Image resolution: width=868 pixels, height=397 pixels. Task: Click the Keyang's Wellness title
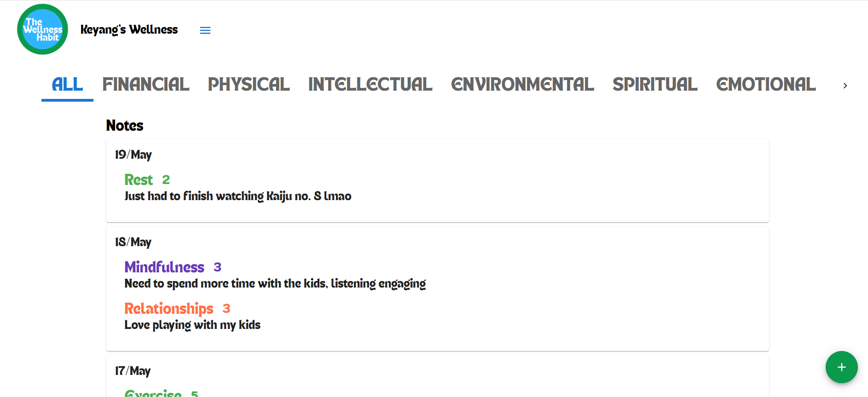tap(129, 30)
